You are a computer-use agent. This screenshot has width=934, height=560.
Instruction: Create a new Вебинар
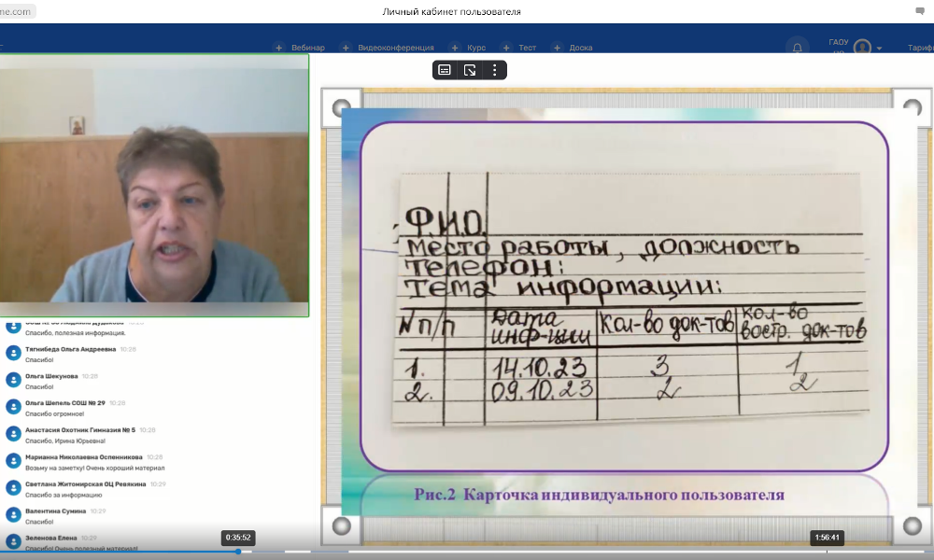coord(300,48)
